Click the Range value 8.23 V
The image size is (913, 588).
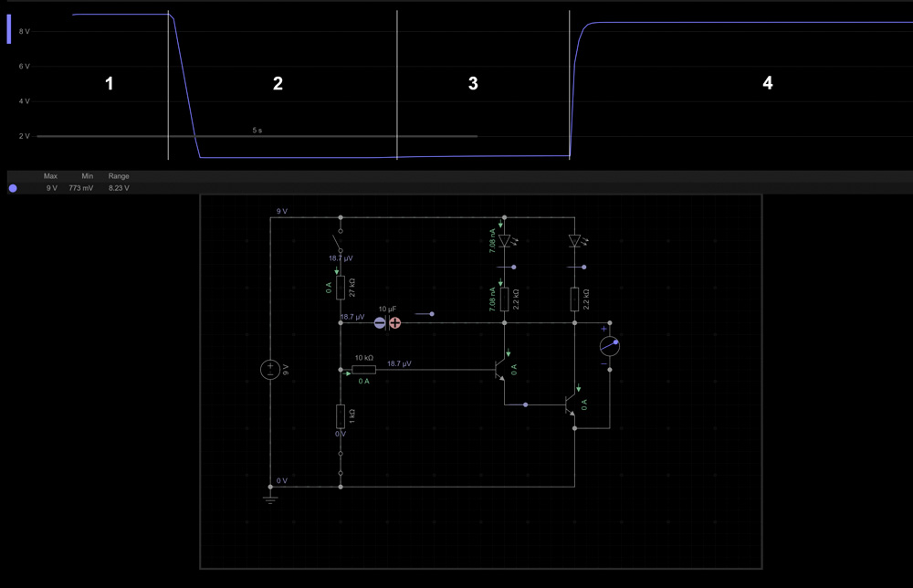click(119, 188)
